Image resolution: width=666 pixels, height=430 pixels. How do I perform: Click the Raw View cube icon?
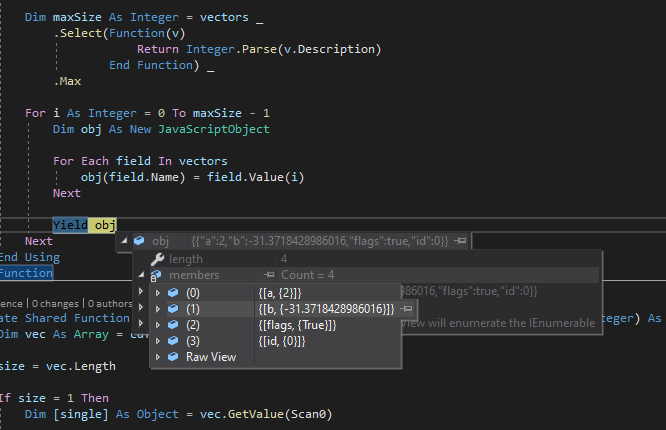click(x=173, y=357)
